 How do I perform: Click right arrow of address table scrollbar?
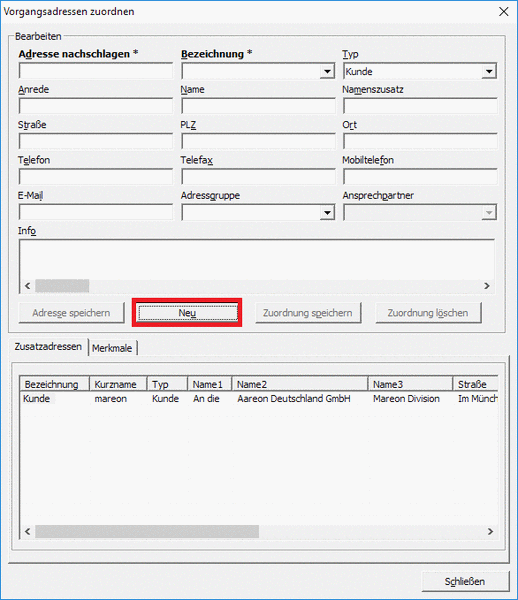point(490,532)
